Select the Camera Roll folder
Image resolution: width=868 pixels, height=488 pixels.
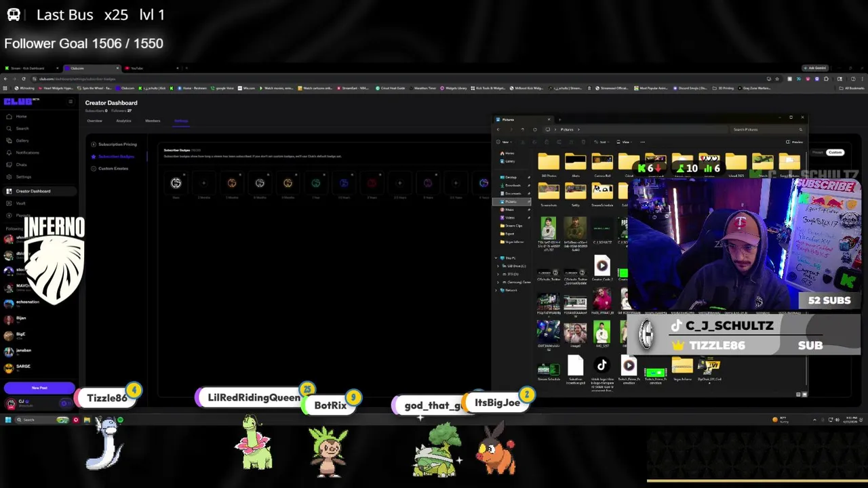(x=602, y=165)
